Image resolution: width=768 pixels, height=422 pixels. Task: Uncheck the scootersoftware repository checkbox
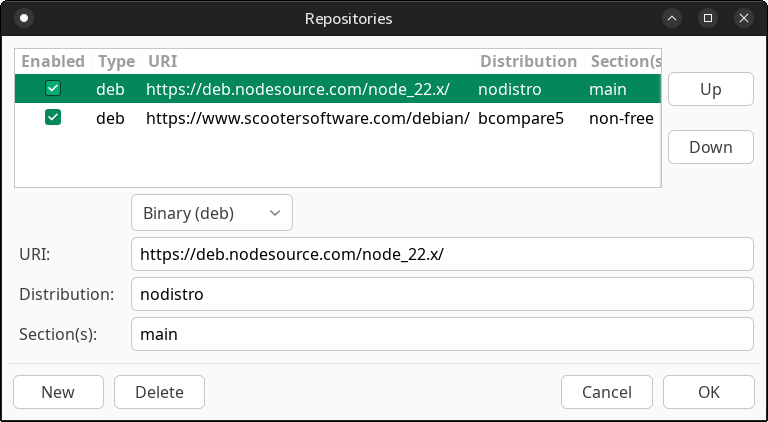pyautogui.click(x=53, y=118)
